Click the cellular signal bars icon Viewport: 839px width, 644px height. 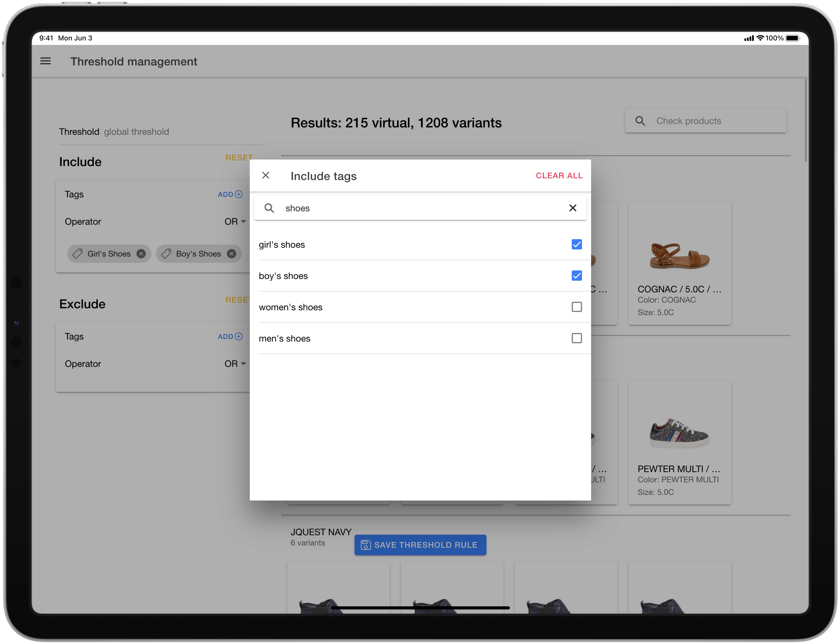pyautogui.click(x=749, y=38)
